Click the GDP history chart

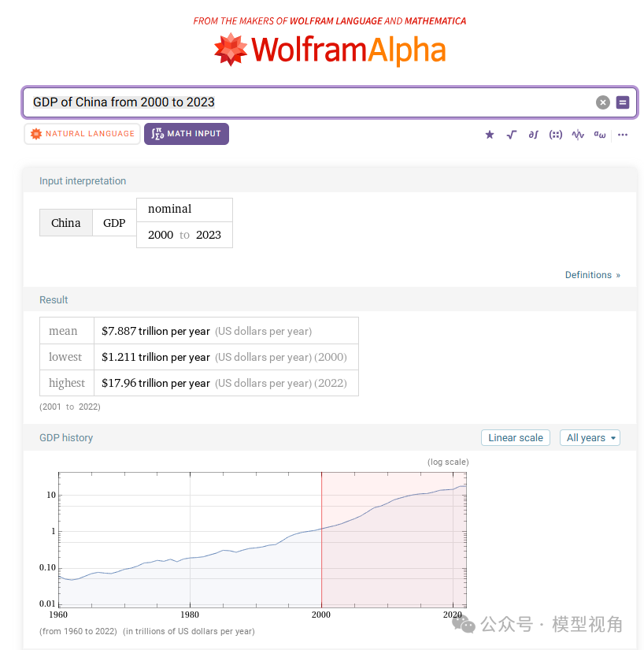coord(262,540)
